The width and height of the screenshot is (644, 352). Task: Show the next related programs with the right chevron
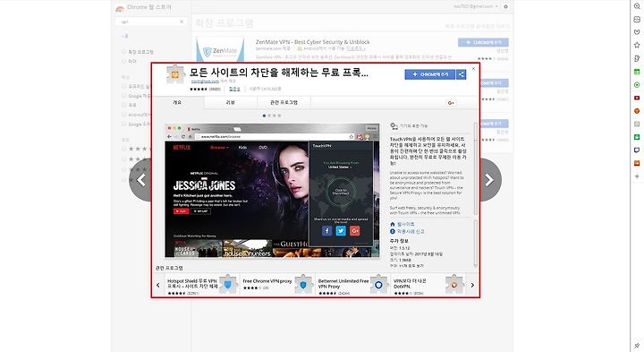[x=472, y=285]
